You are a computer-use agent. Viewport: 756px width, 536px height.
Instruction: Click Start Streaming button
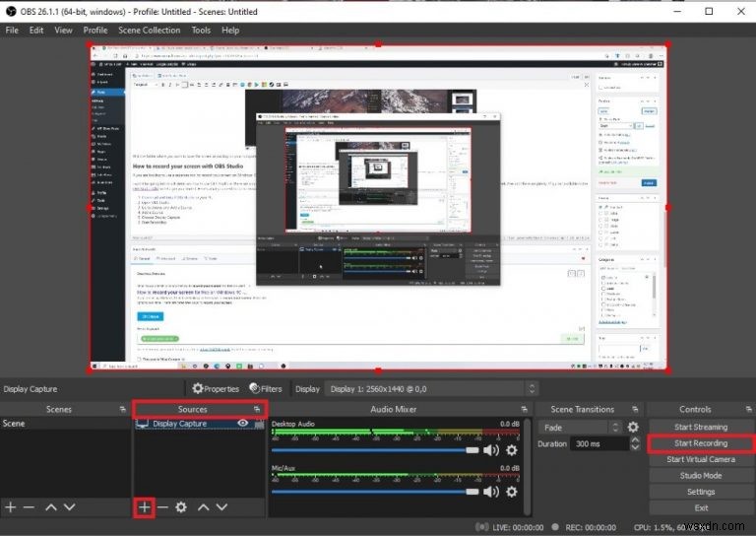tap(701, 427)
